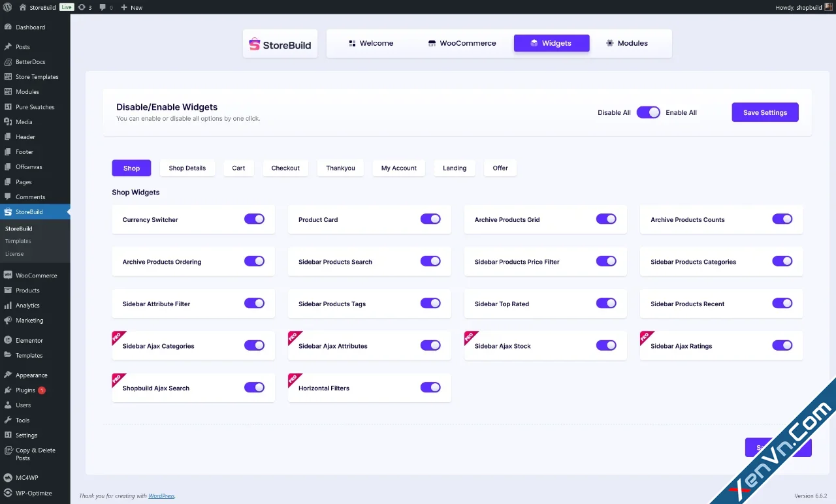
Task: Toggle the Currency Switcher widget
Action: (254, 219)
